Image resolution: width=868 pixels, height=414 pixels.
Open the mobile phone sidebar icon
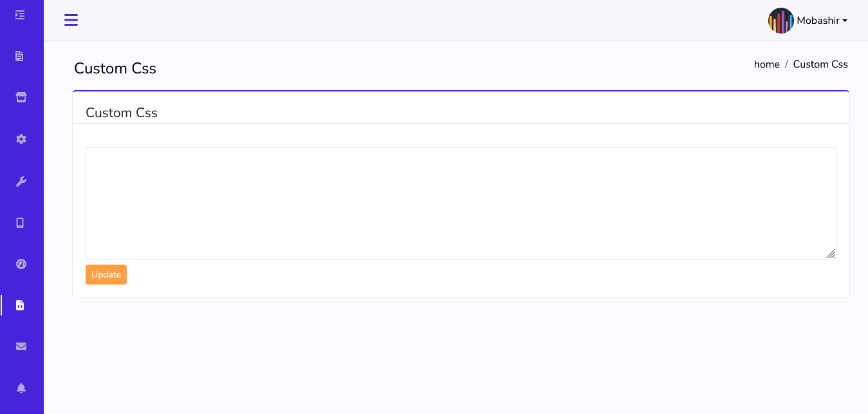click(20, 223)
